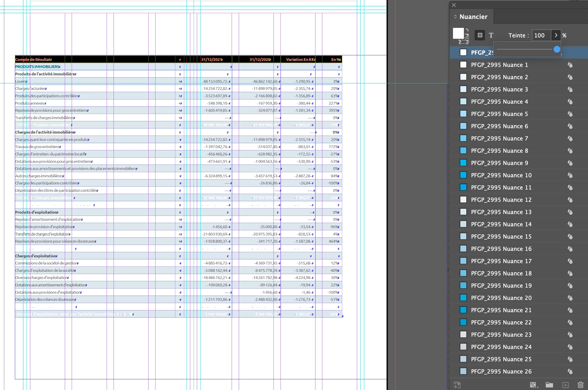
Task: Select swatch PFGP_2995 Nuance 22
Action: click(x=501, y=322)
